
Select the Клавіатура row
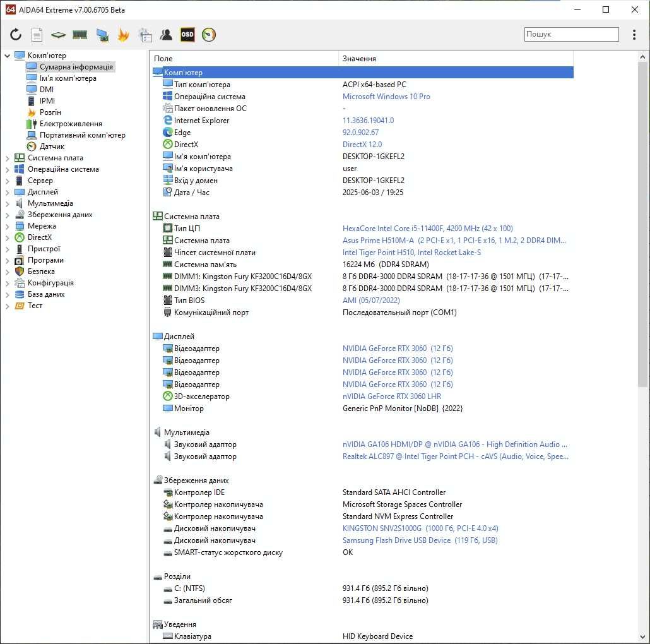point(363,636)
